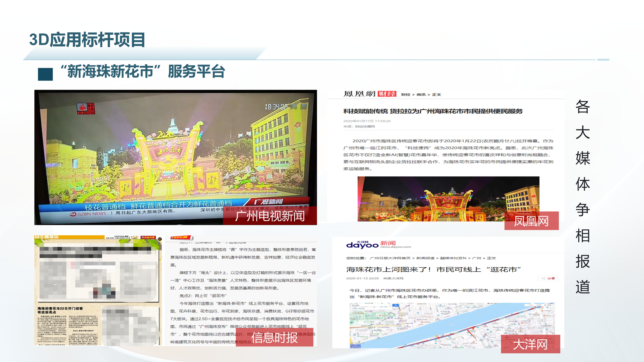Click the dark blue square bullet marker
Image resolution: width=644 pixels, height=362 pixels.
tap(45, 74)
